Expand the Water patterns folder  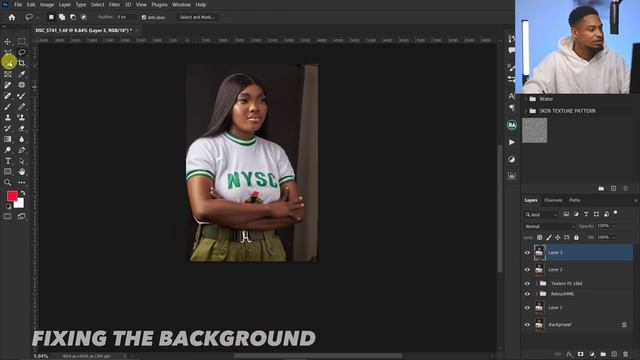pyautogui.click(x=526, y=99)
